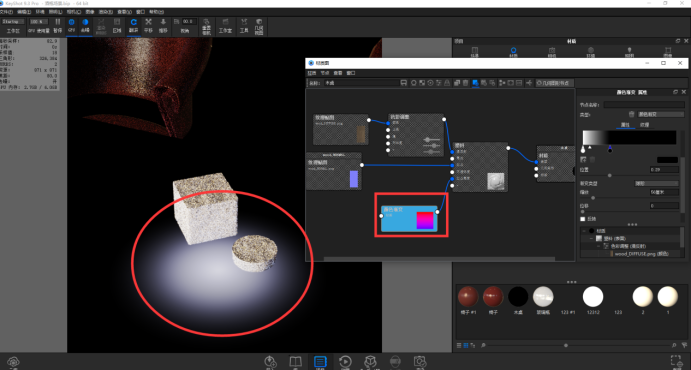
Task: Switch to the 纹理 texture tab
Action: pyautogui.click(x=644, y=125)
